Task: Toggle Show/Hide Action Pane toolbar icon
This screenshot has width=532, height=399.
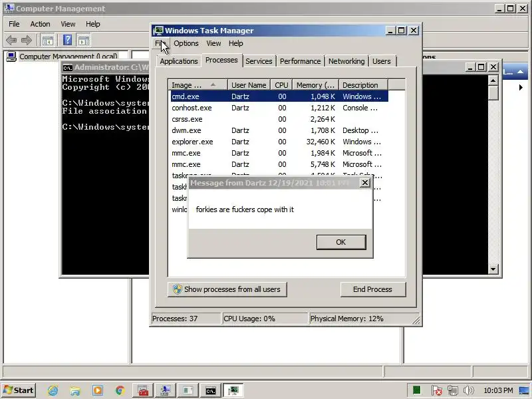Action: click(84, 41)
